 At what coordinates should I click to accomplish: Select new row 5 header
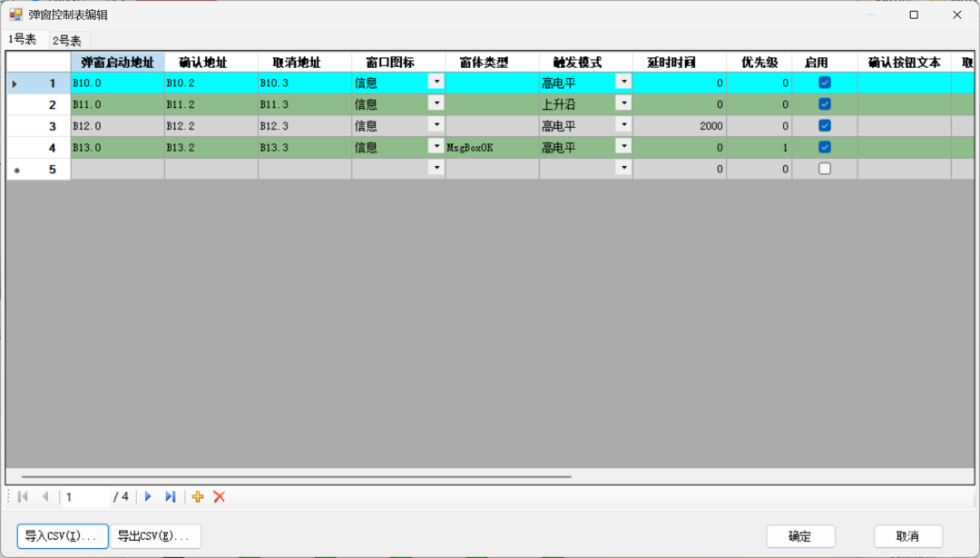(39, 170)
